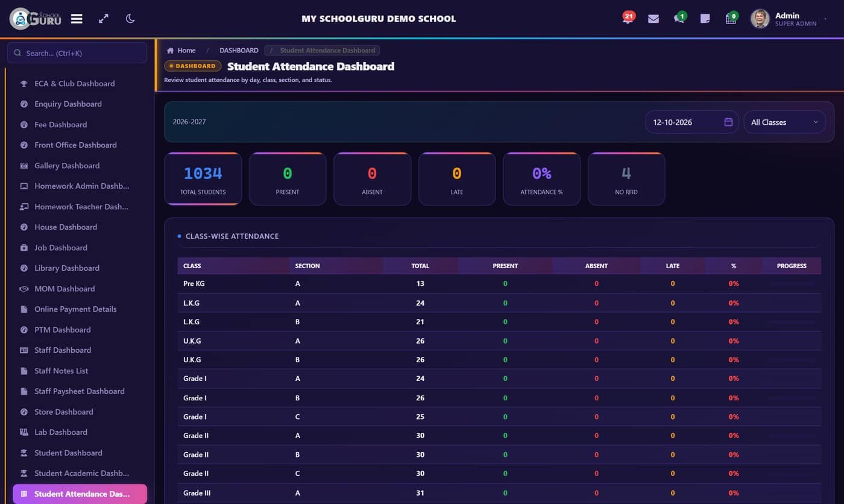
Task: Click the Attendance % card
Action: click(542, 179)
